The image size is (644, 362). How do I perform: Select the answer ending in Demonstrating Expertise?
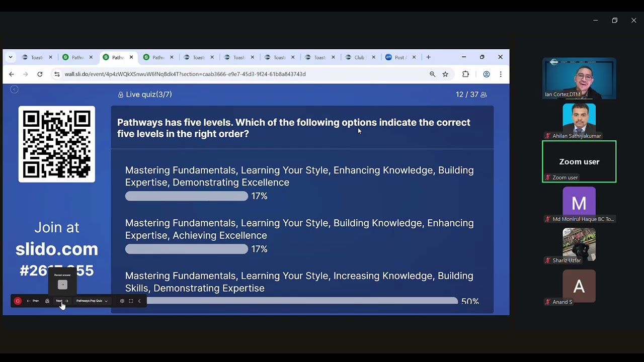tap(299, 282)
